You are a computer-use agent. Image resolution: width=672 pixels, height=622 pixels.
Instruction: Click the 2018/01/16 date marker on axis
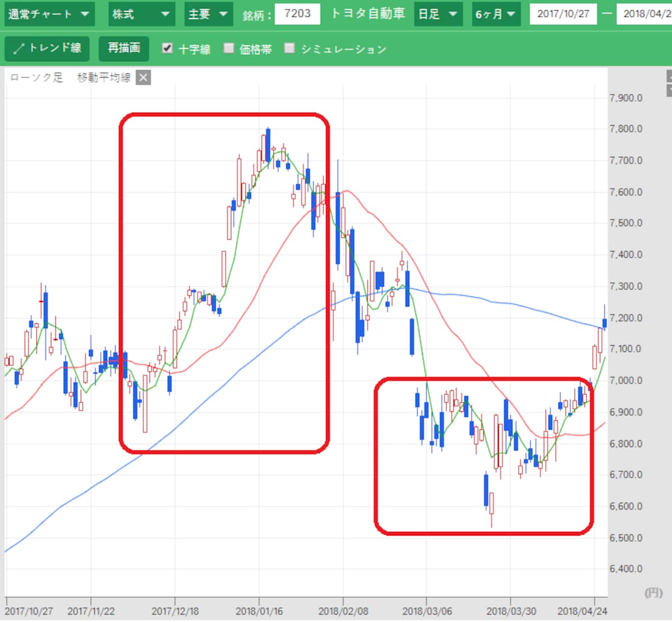pos(259,611)
